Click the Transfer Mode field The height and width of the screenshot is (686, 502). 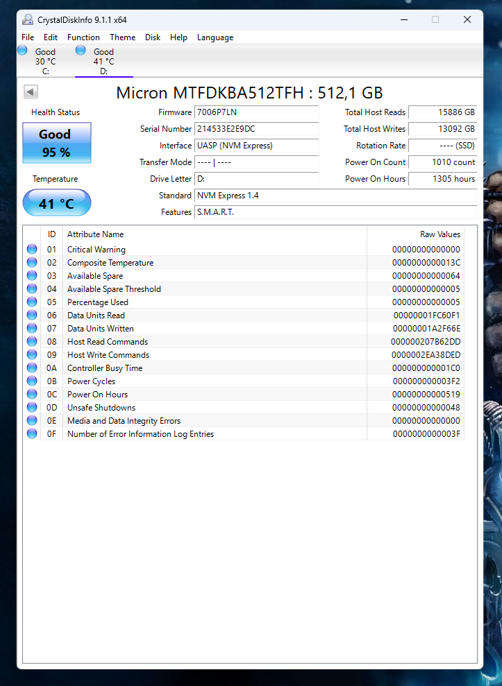point(256,162)
